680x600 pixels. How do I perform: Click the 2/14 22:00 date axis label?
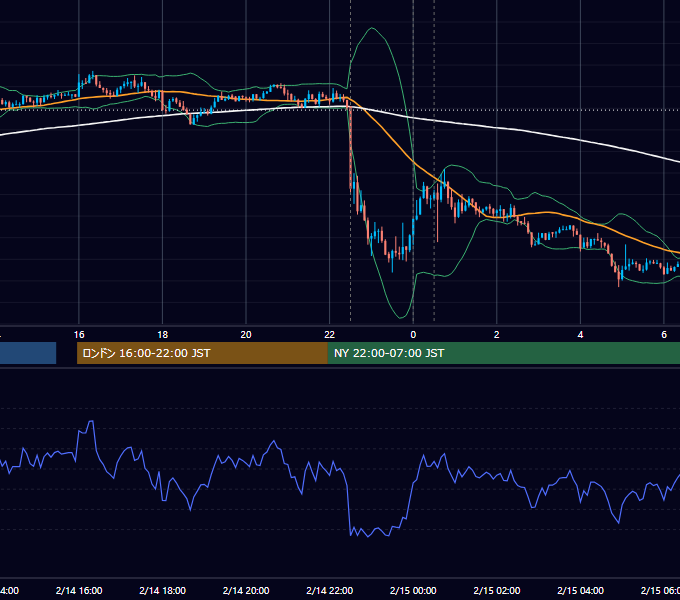(330, 590)
